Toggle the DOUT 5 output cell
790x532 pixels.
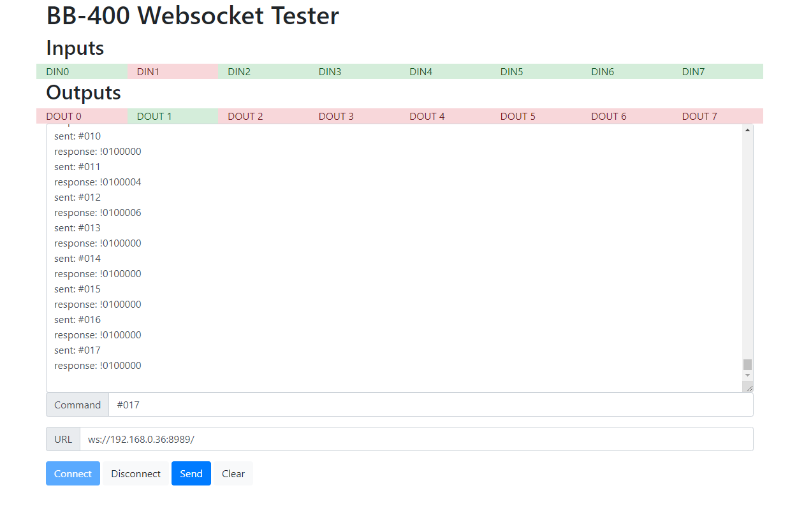click(536, 116)
